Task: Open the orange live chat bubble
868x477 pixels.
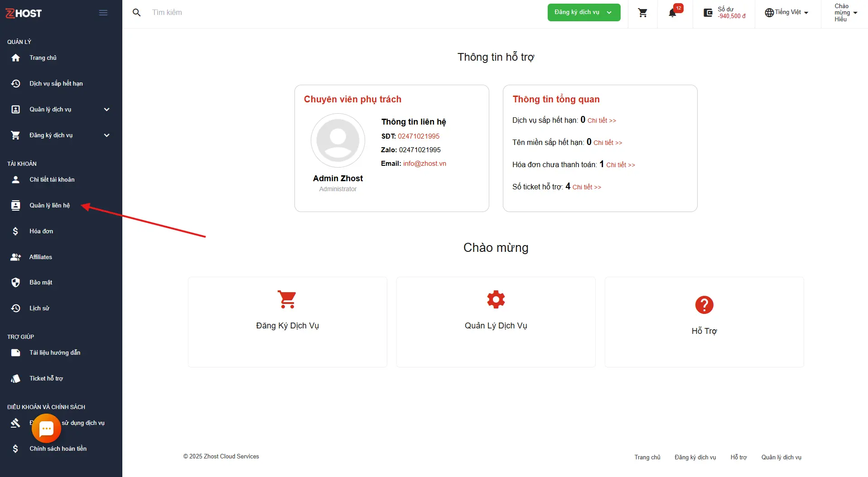Action: coord(46,428)
